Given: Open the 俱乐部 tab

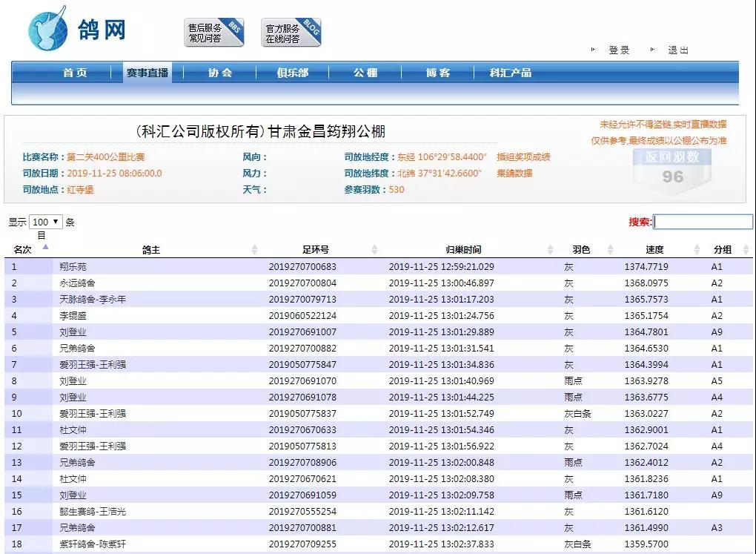Looking at the screenshot, I should click(x=293, y=73).
